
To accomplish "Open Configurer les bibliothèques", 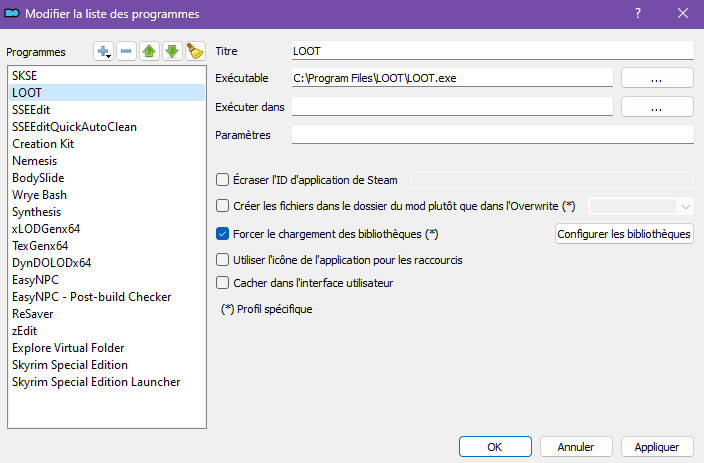I will click(x=624, y=234).
